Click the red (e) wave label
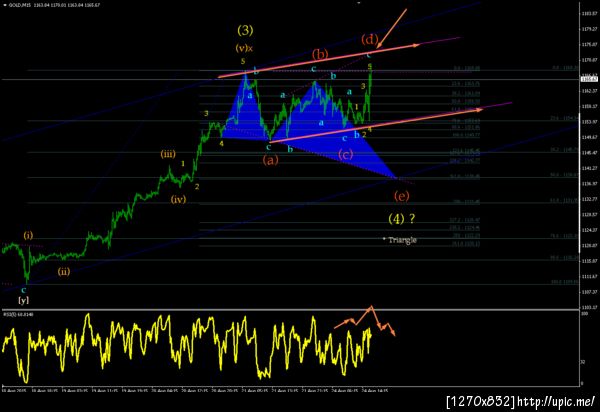Screen dimensions: 600x412 (x=401, y=196)
